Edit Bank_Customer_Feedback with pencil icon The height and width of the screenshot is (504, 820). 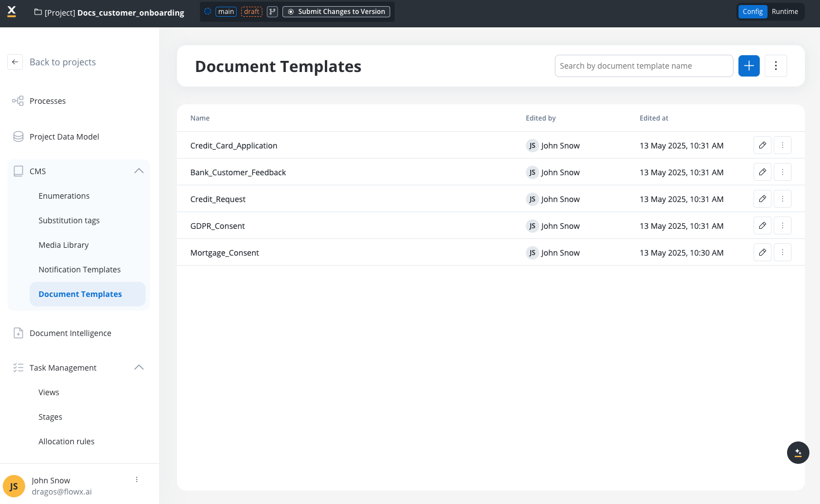tap(763, 172)
